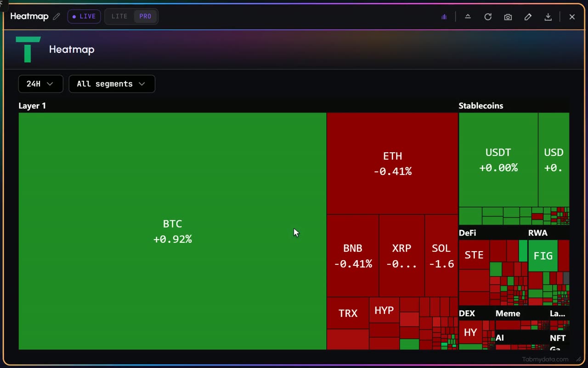Click the collapse panel arrow icon
Image resolution: width=588 pixels, height=368 pixels.
pyautogui.click(x=468, y=17)
